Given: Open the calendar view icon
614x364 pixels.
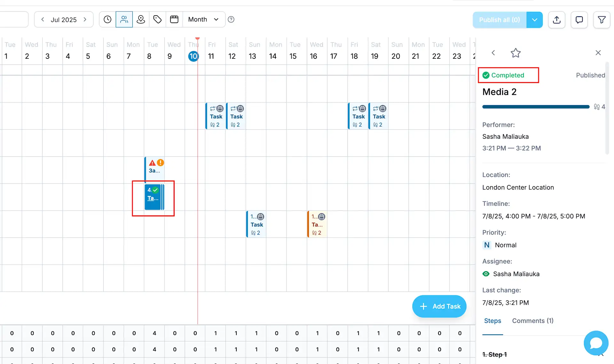Looking at the screenshot, I should tap(174, 19).
